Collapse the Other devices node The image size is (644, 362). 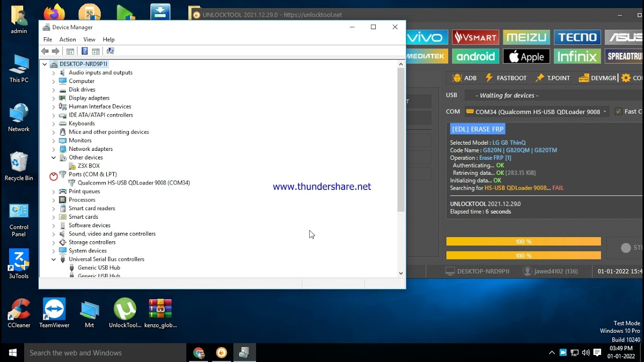tap(54, 157)
